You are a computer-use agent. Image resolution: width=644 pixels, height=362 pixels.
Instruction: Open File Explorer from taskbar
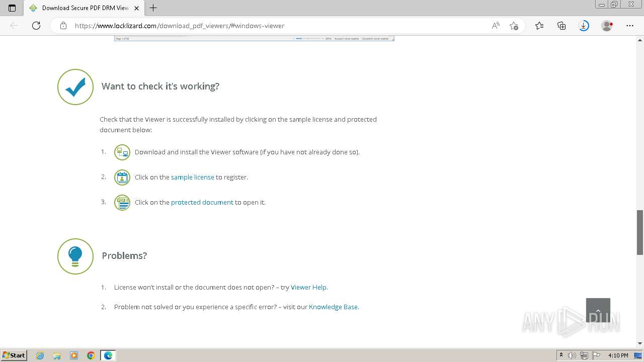coord(57,355)
